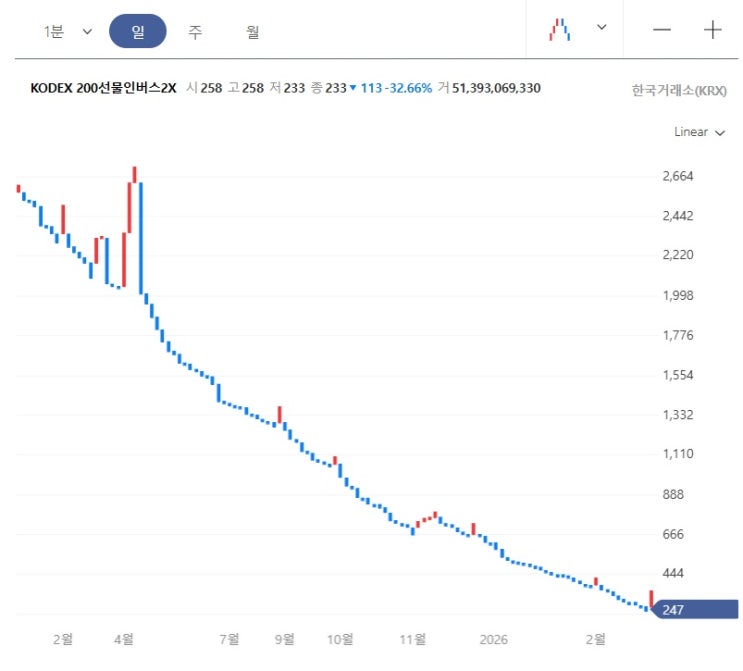Click the current price 247 tag
The image size is (743, 671).
[695, 609]
